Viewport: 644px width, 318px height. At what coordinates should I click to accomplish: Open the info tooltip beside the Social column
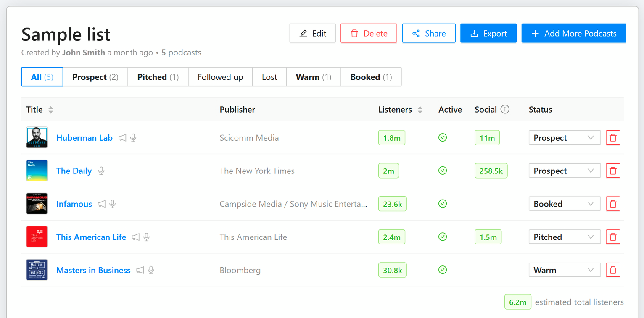[504, 109]
